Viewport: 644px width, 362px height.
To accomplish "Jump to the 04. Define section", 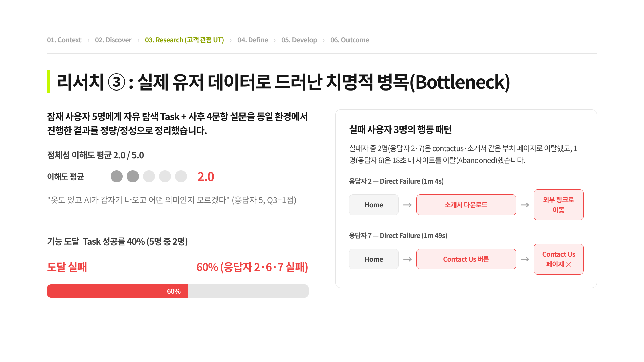I will [253, 40].
